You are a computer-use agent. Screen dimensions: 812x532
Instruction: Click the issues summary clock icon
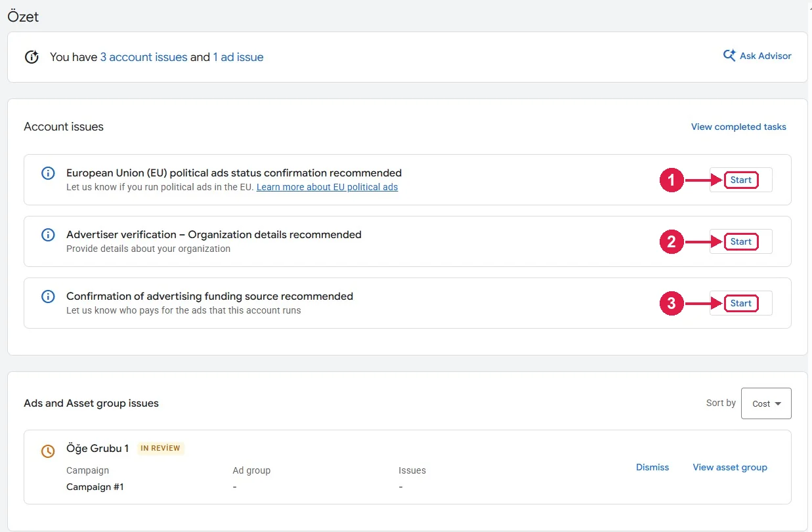(x=32, y=57)
